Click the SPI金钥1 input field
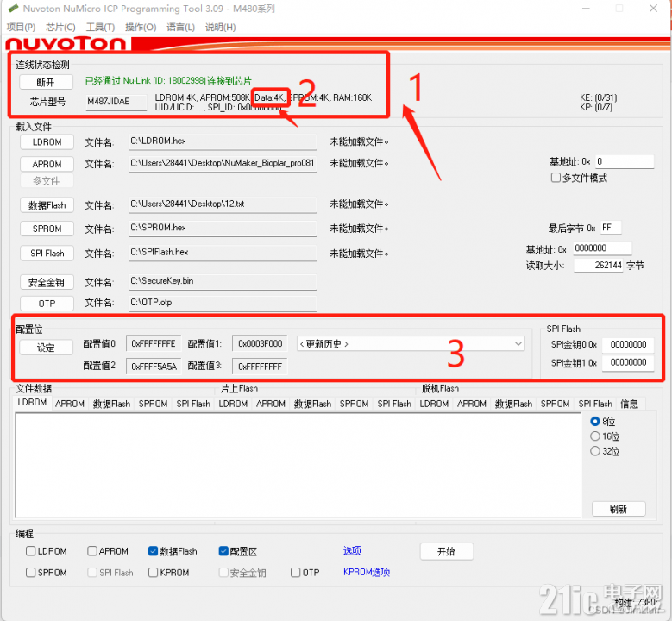The width and height of the screenshot is (672, 621). click(628, 362)
